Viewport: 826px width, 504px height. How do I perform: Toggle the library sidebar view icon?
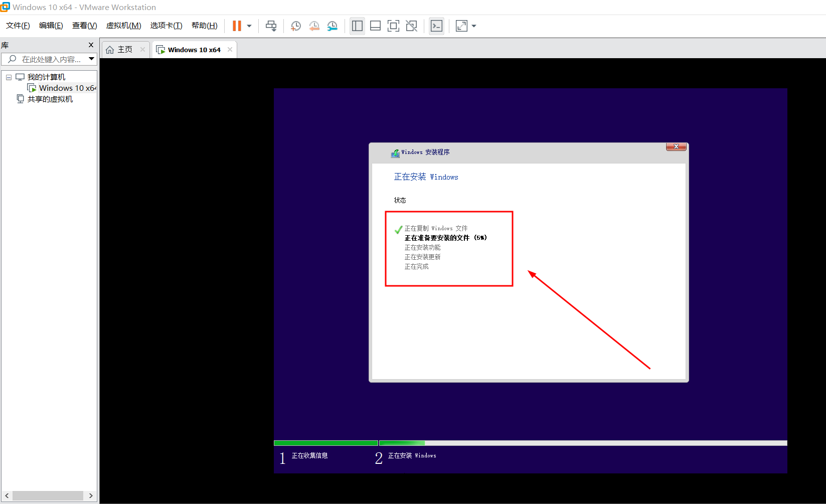pos(358,26)
